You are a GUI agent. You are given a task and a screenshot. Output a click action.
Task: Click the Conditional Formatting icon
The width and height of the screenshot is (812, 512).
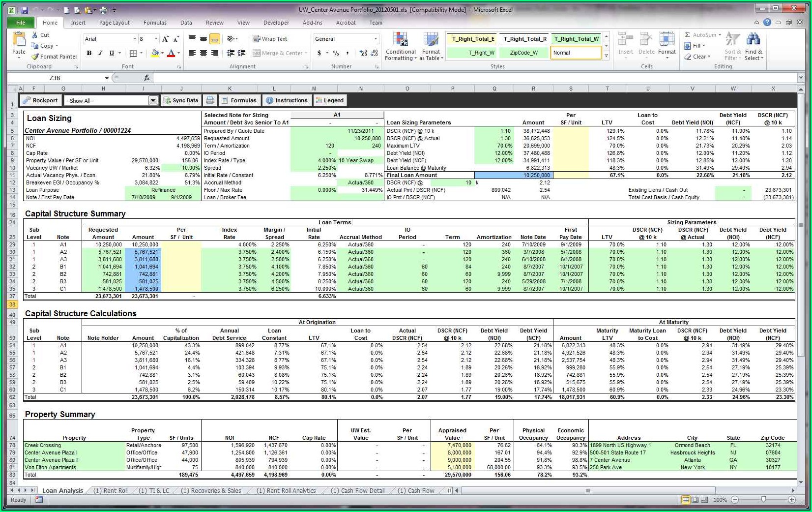pyautogui.click(x=401, y=39)
